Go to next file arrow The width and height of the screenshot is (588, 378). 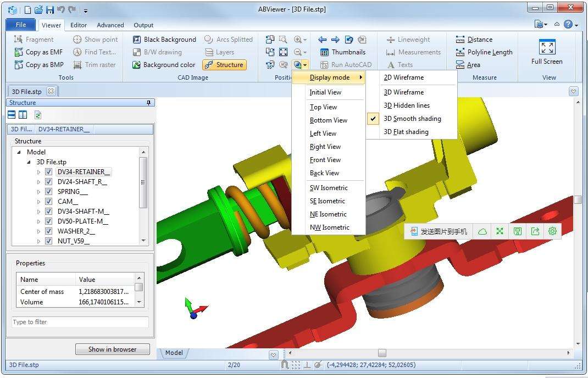tap(335, 40)
